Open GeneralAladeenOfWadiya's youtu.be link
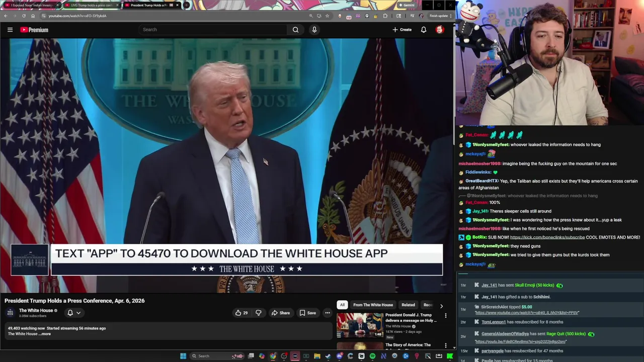Viewport: 644px width, 362px height. (x=521, y=341)
